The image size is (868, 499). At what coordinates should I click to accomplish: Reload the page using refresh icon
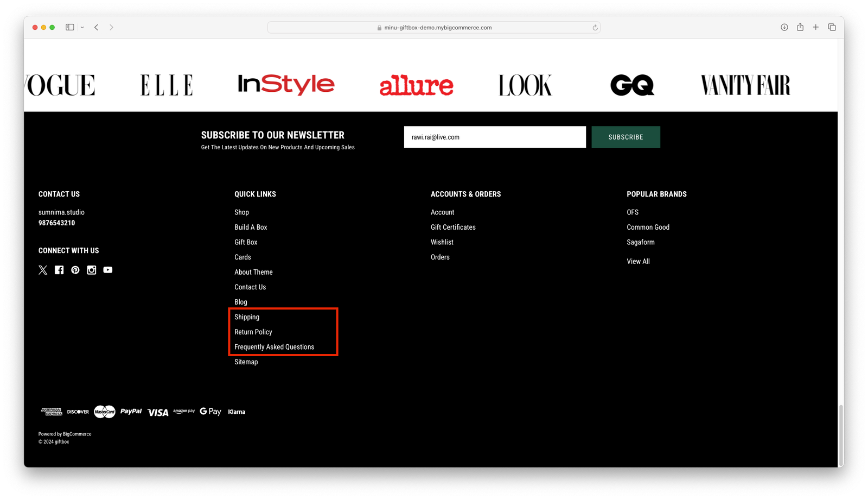coord(595,28)
